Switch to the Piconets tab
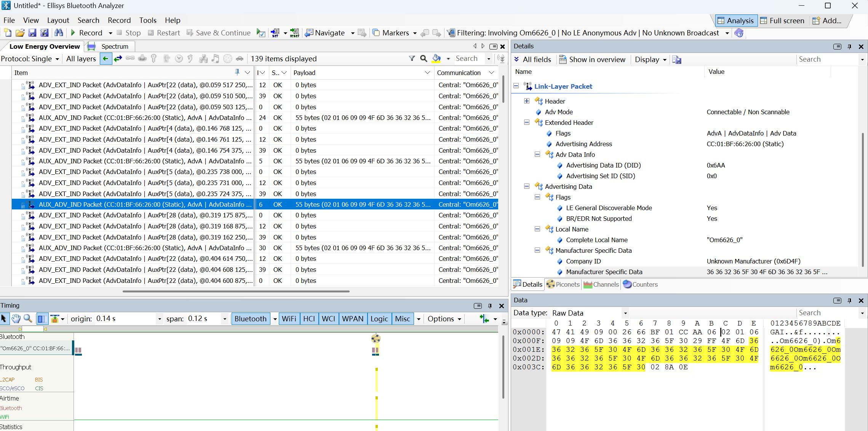The height and width of the screenshot is (431, 868). 563,284
